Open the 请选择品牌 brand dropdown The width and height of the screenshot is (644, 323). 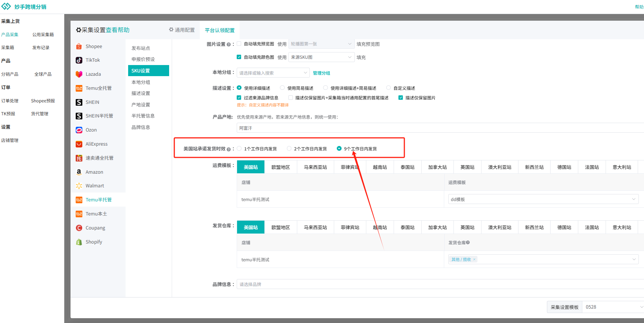(x=440, y=284)
